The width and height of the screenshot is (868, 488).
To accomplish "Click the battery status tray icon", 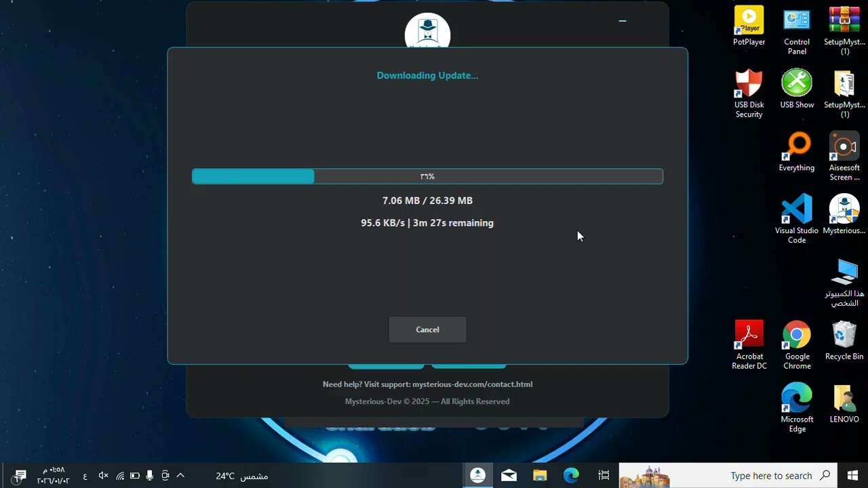I will (134, 476).
